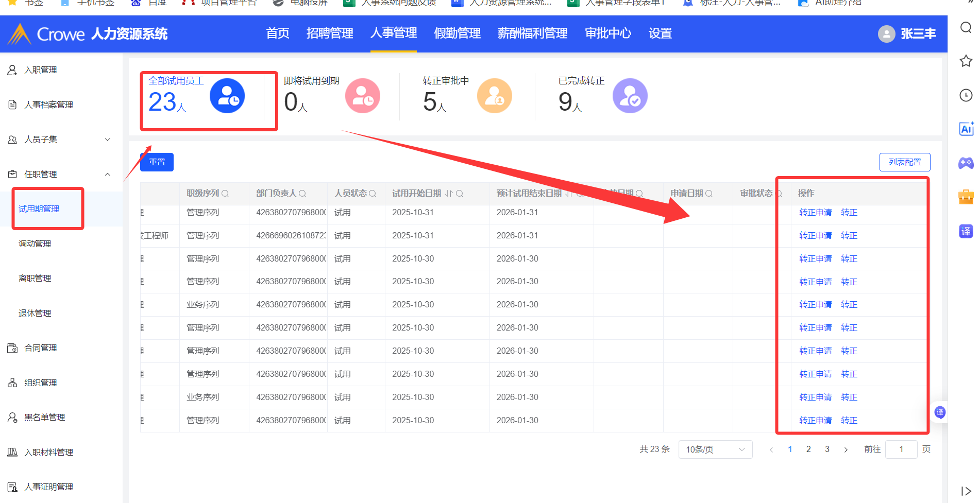Click the 列表配置 button

tap(904, 162)
